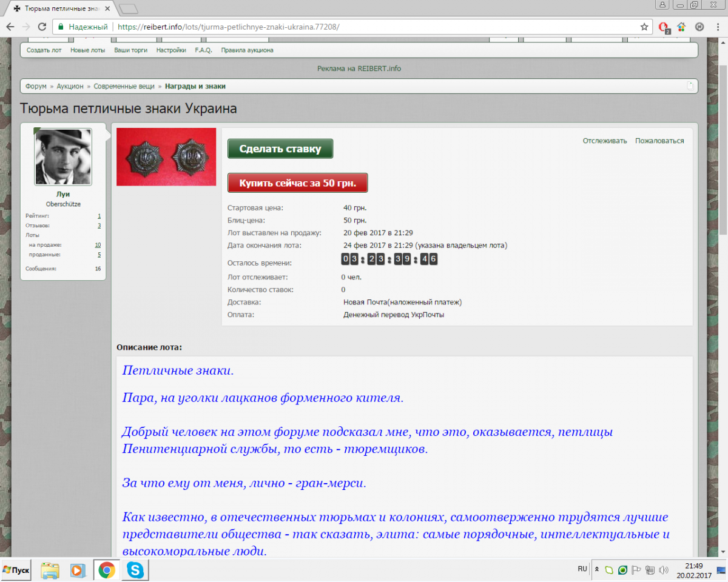Image resolution: width=728 pixels, height=582 pixels.
Task: Click the Пожаловаться link
Action: pyautogui.click(x=659, y=141)
